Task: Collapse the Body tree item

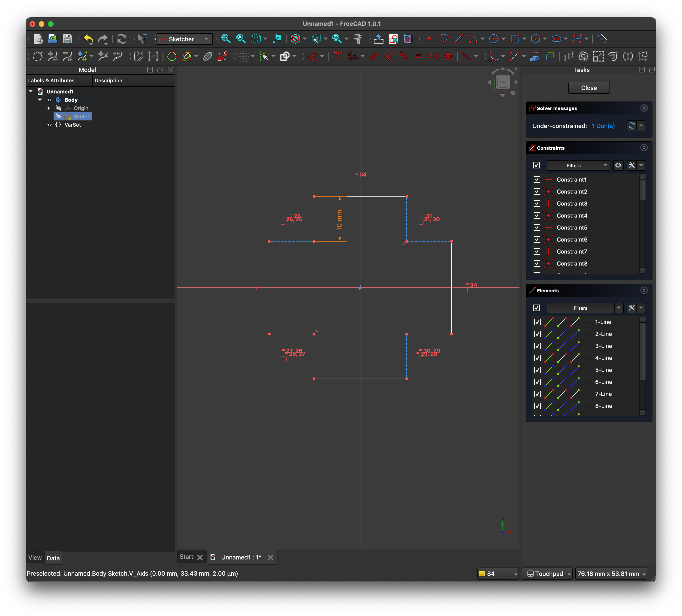Action: (40, 100)
